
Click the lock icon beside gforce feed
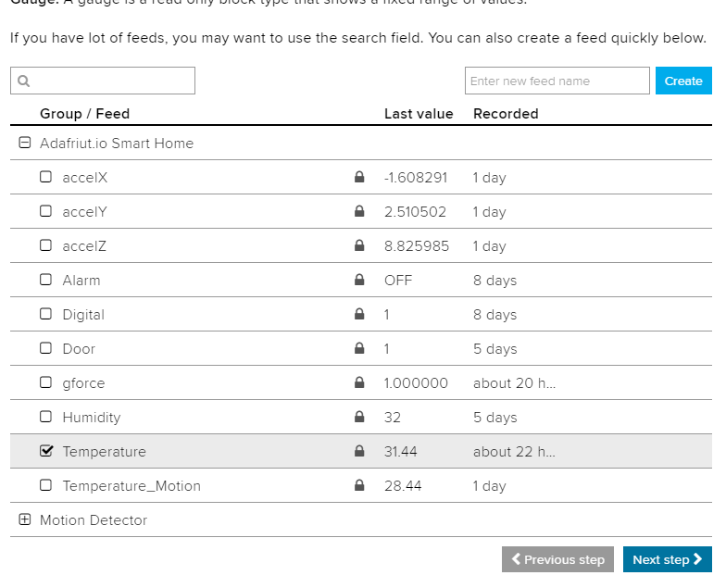(359, 382)
